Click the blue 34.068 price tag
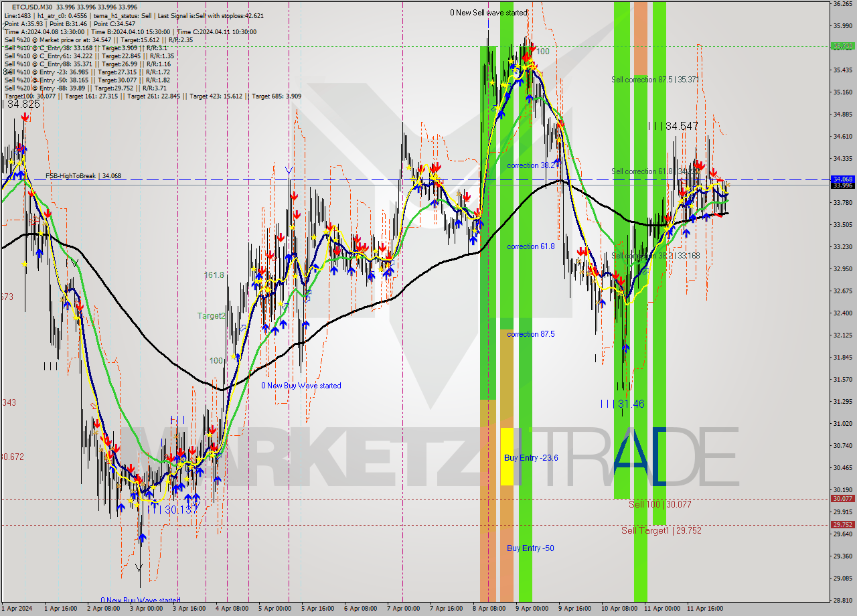Screen dimensions: 857x616 842,179
